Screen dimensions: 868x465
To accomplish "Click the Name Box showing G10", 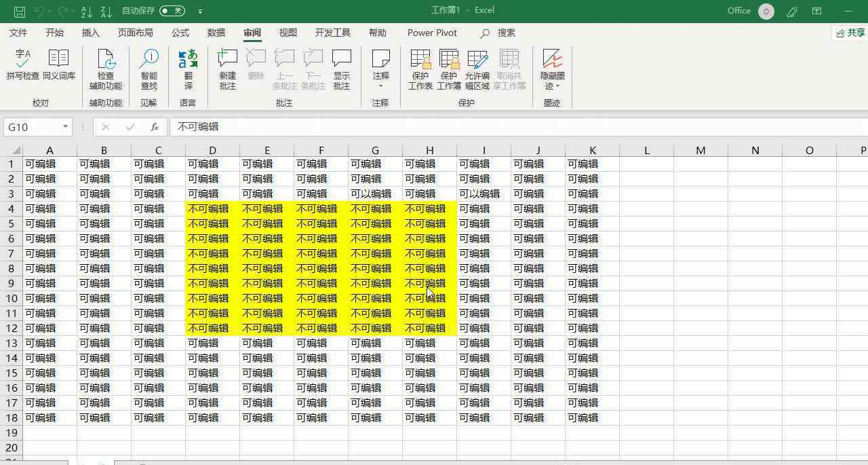I will point(32,127).
